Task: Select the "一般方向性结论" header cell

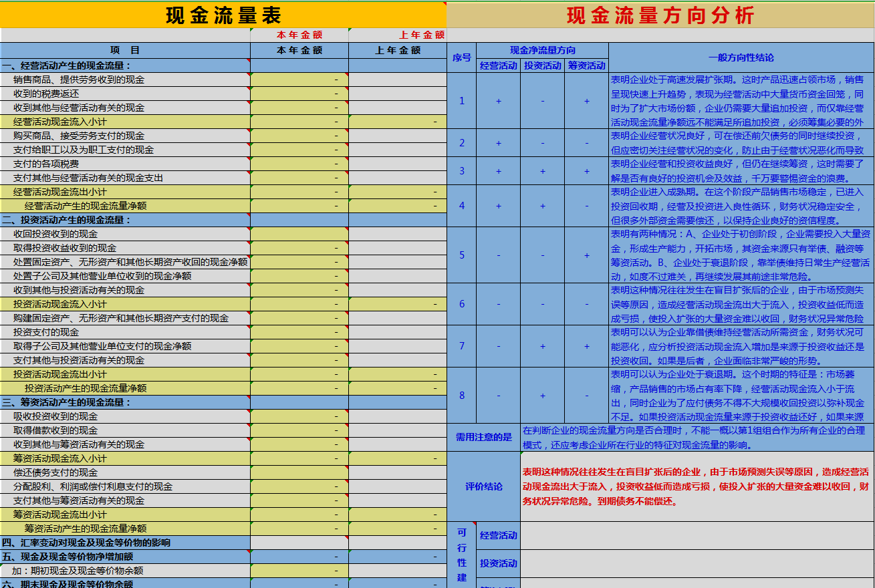Action: pyautogui.click(x=741, y=58)
